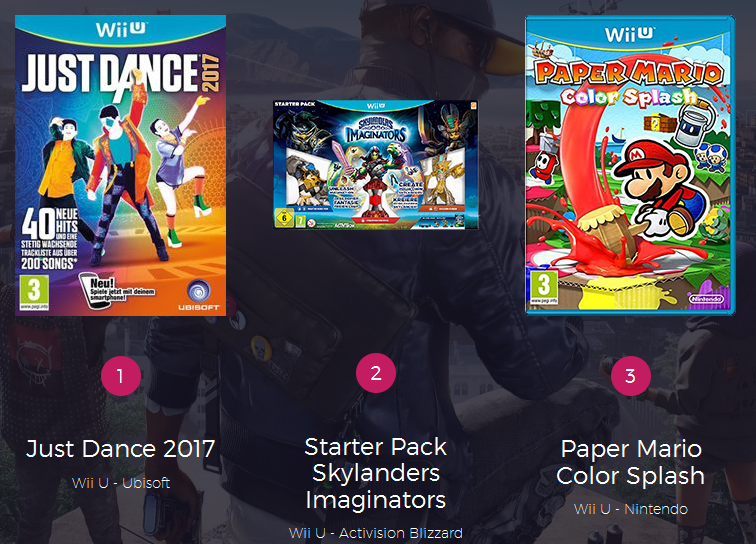The image size is (756, 544).
Task: Select the Wii U - Nintendo subtitle
Action: (x=630, y=509)
